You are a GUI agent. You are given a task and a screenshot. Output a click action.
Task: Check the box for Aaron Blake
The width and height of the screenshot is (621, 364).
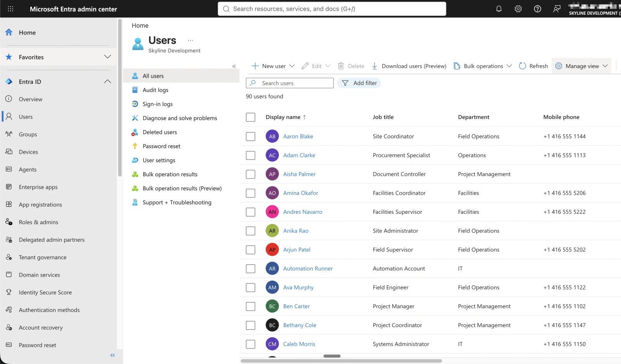[251, 136]
